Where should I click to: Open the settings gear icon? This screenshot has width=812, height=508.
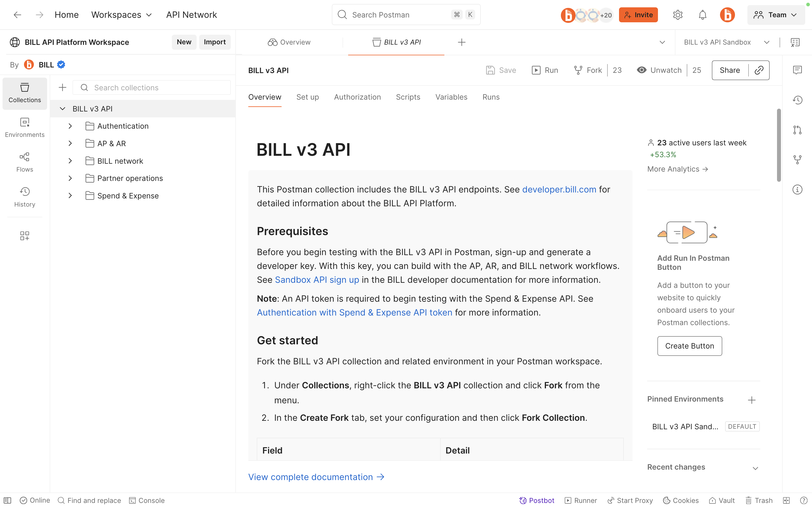tap(678, 15)
